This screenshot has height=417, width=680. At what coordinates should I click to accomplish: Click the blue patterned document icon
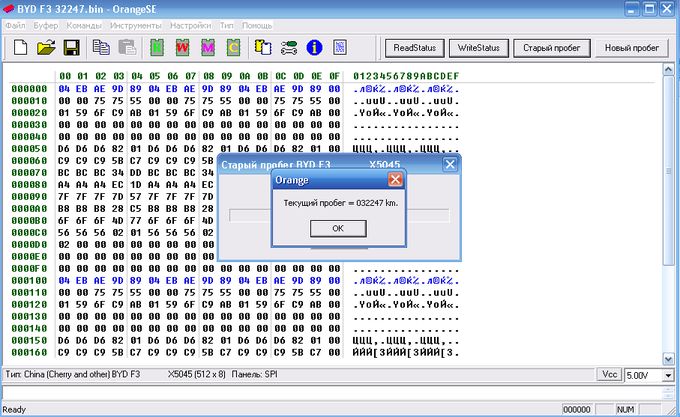pyautogui.click(x=340, y=47)
